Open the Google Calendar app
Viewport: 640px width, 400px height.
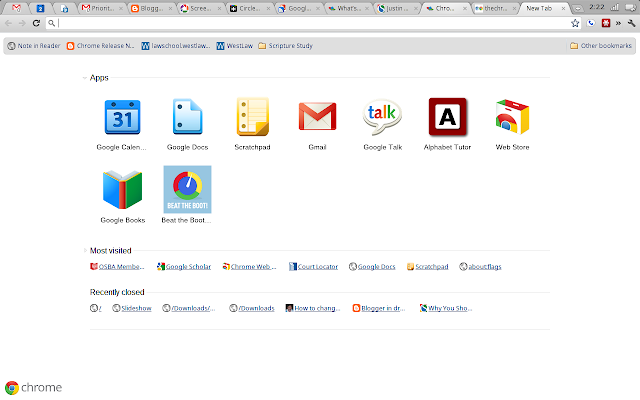(122, 118)
